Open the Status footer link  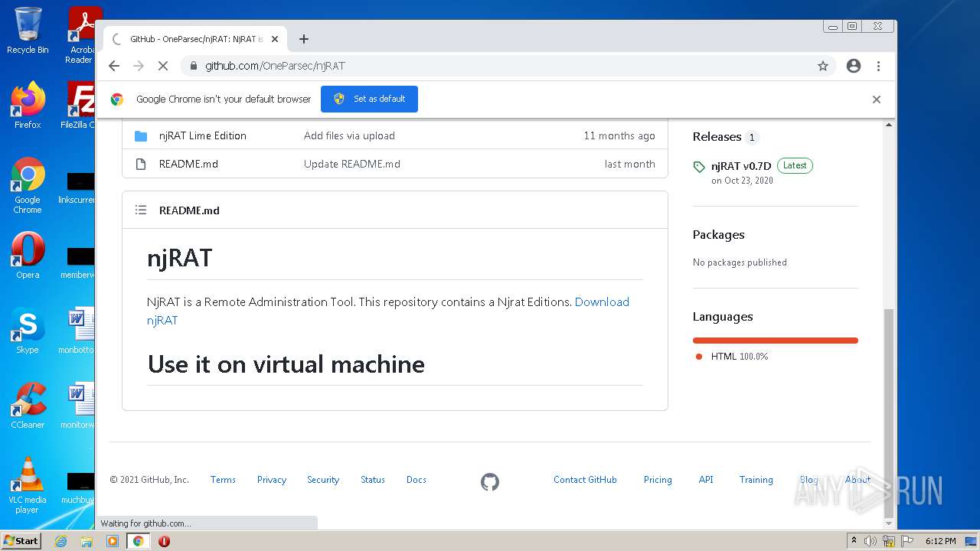coord(373,480)
